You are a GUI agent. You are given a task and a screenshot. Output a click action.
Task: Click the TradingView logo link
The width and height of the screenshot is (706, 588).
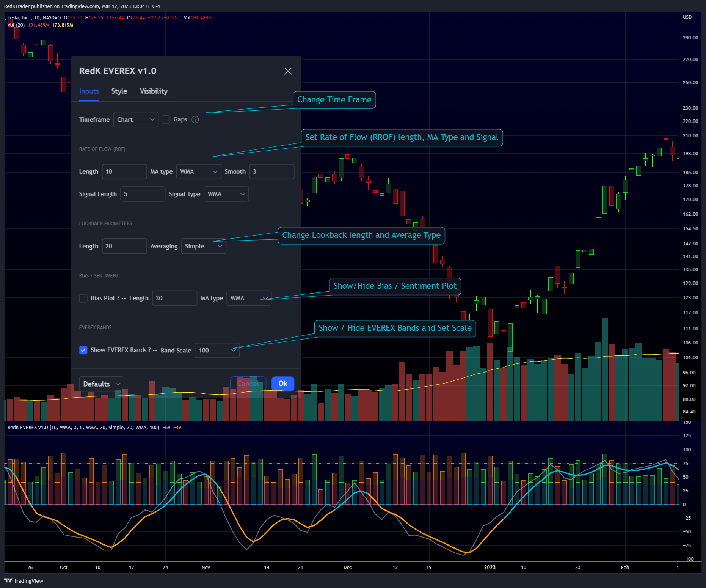[24, 581]
